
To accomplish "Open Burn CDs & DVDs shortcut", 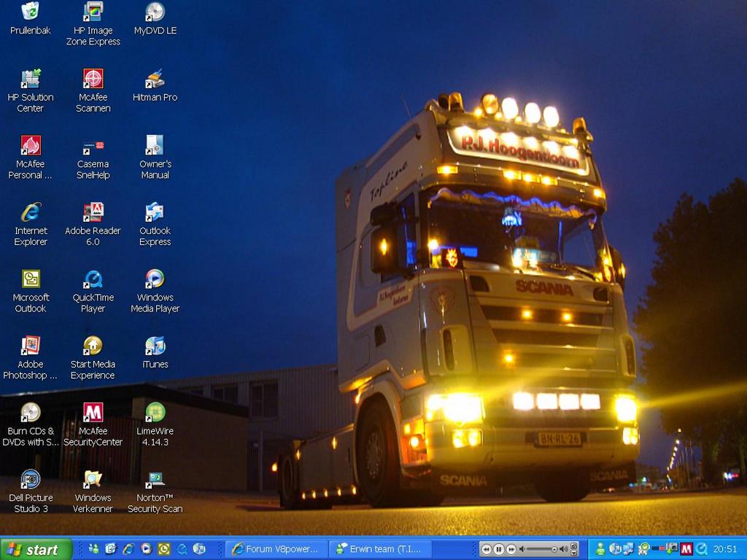I will (30, 424).
